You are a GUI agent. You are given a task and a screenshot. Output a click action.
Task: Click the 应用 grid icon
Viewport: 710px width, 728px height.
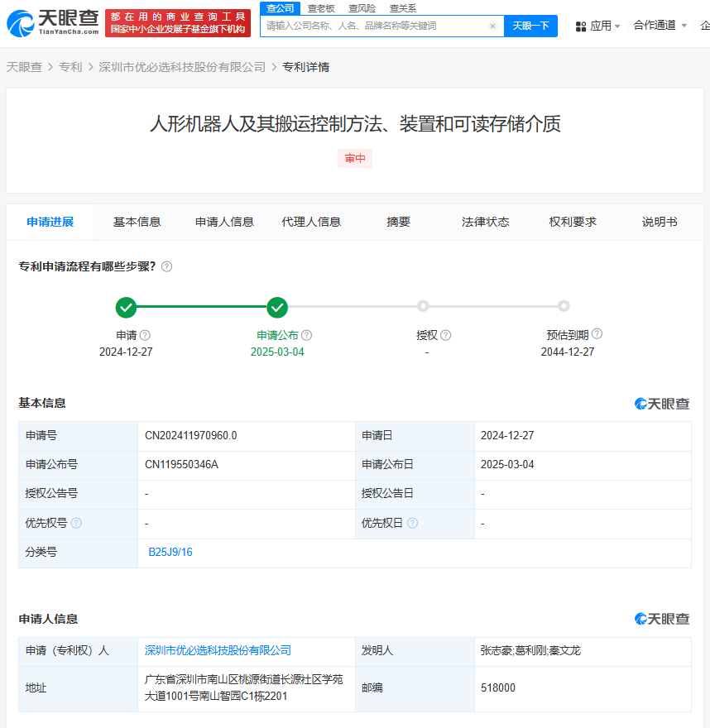coord(581,26)
